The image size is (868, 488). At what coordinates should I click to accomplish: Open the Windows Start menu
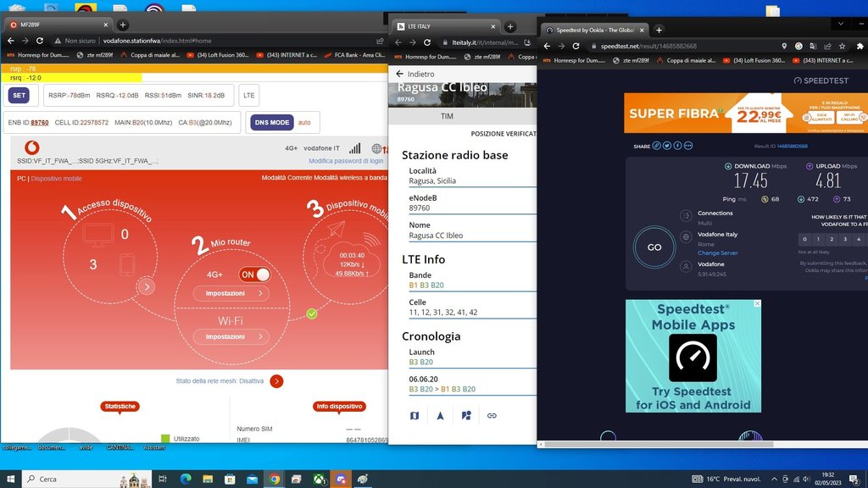tap(10, 480)
